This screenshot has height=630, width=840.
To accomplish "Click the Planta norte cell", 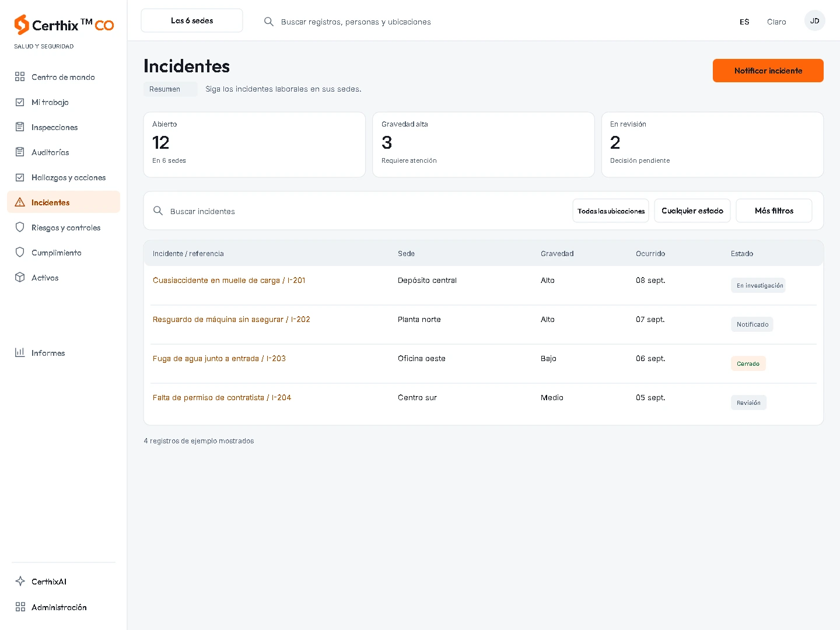I will [419, 320].
